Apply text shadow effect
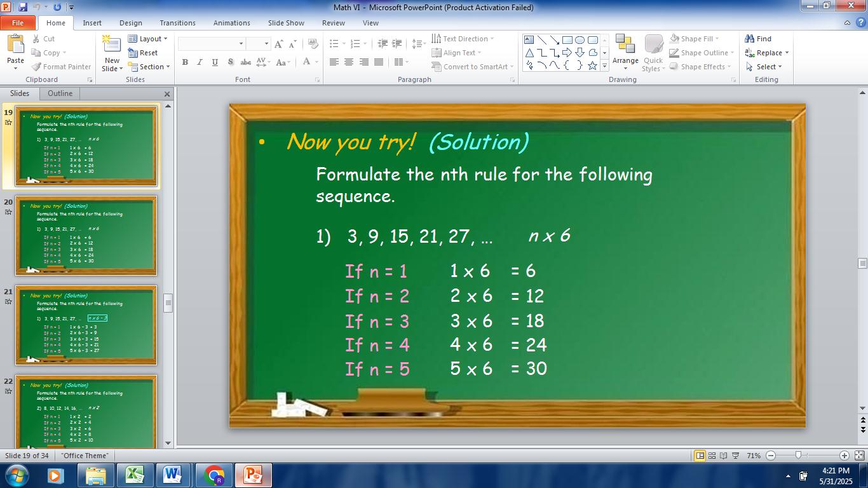 click(230, 62)
